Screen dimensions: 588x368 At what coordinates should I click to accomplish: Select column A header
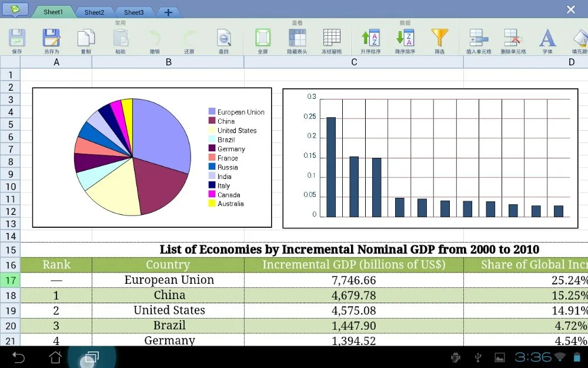coord(56,62)
